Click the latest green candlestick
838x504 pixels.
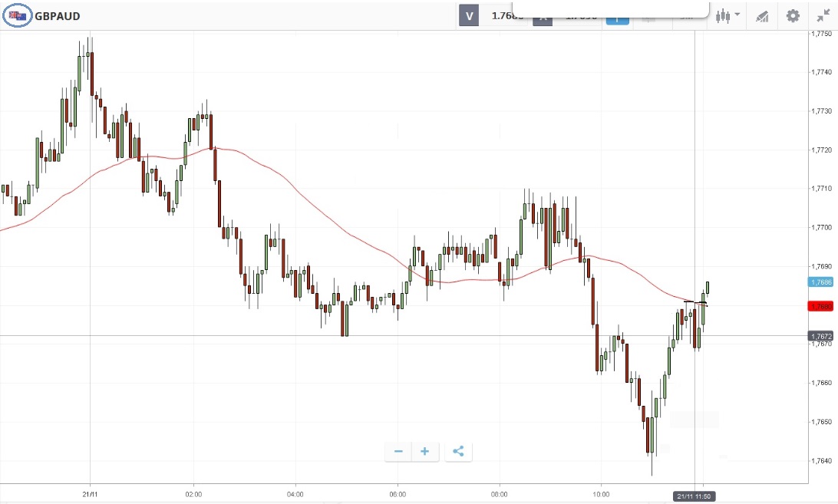708,288
